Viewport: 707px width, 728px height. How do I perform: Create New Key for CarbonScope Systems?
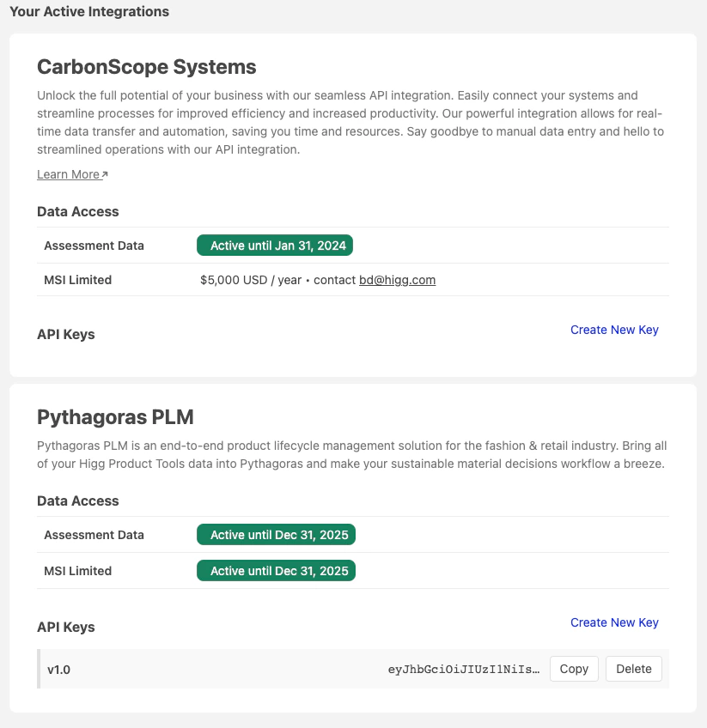coord(614,330)
